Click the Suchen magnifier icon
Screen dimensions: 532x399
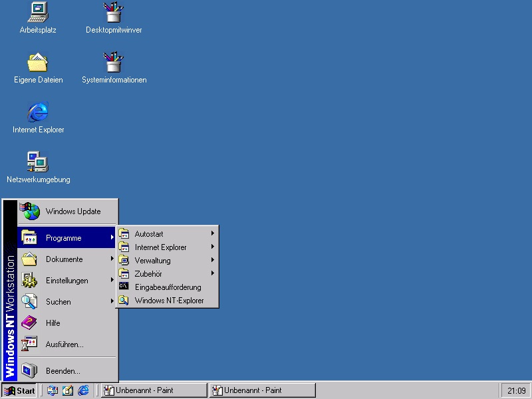29,302
